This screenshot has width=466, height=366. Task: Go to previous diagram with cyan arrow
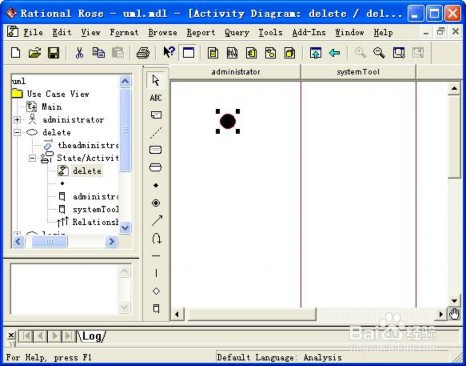pyautogui.click(x=334, y=53)
